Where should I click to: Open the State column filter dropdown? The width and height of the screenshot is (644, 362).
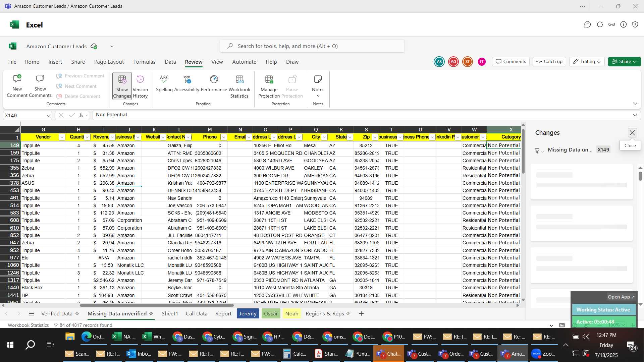click(350, 137)
